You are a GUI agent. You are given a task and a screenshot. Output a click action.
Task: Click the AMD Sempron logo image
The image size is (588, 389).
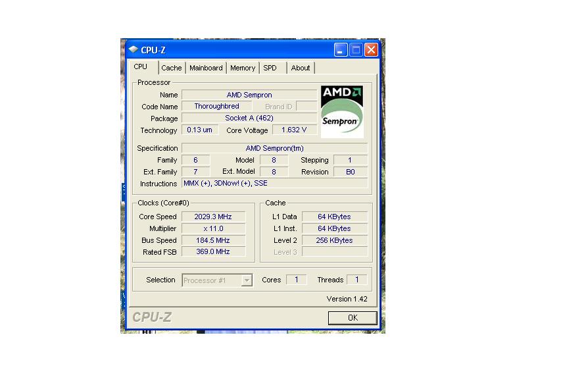tap(342, 112)
